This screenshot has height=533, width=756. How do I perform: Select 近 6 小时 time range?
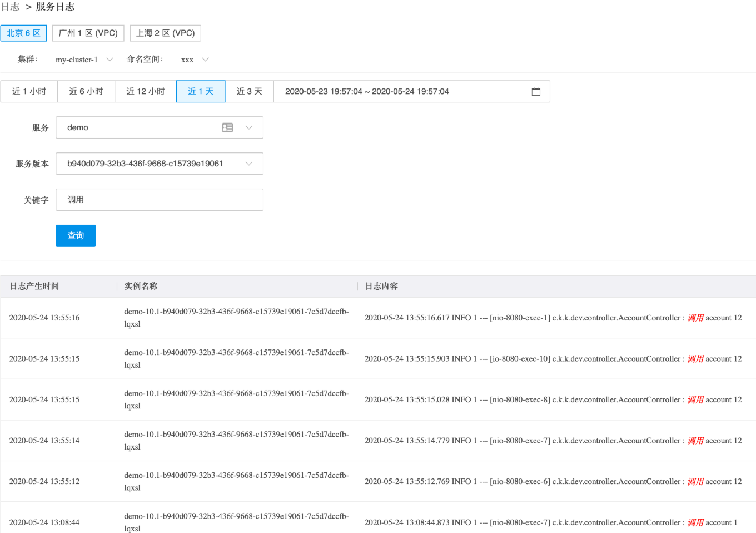pyautogui.click(x=86, y=92)
